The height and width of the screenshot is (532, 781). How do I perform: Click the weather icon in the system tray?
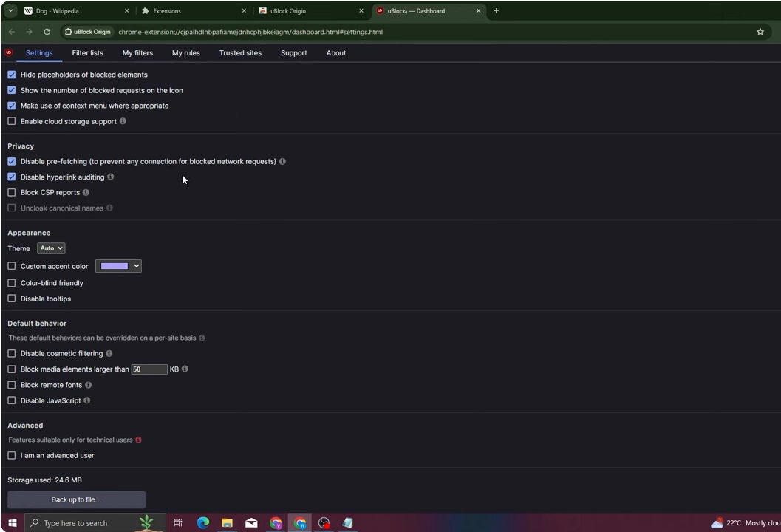coord(717,522)
